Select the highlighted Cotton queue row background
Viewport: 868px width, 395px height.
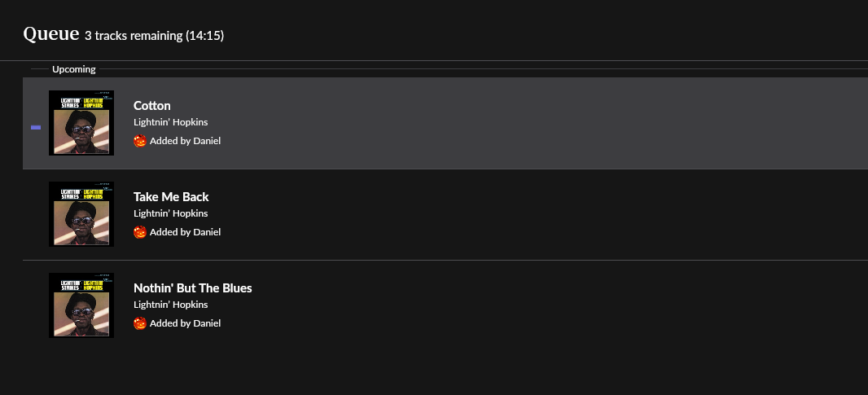tap(445, 123)
